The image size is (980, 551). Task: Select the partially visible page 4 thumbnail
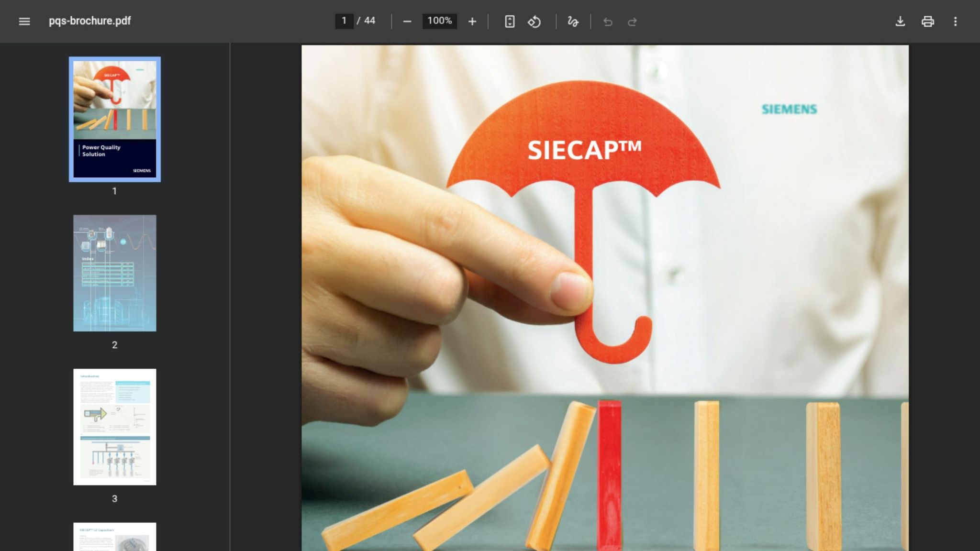[115, 537]
